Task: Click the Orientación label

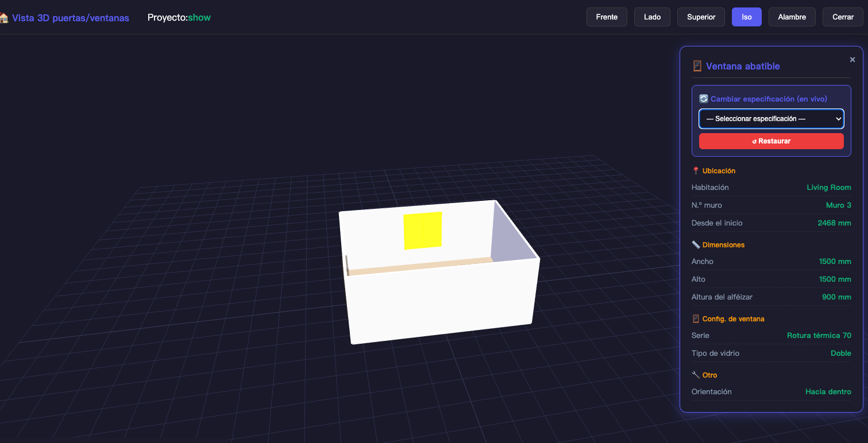Action: [712, 392]
